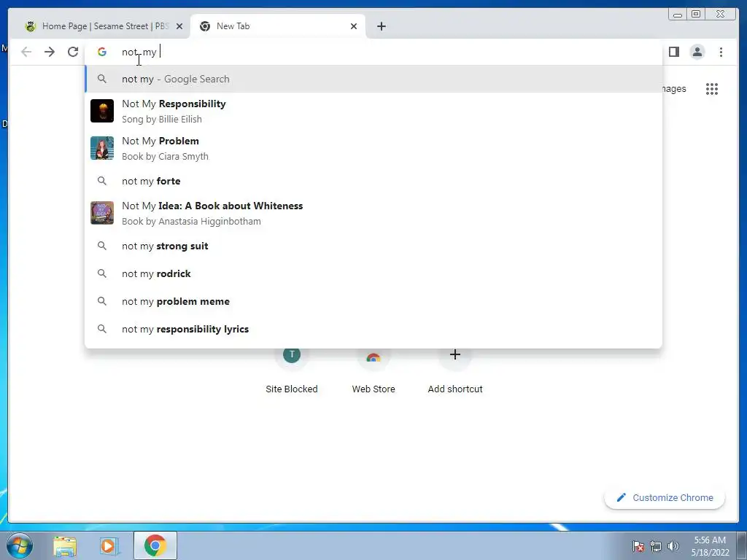Click search icon beside 'not my rodrick'
Viewport: 747px width, 560px height.
click(x=102, y=274)
